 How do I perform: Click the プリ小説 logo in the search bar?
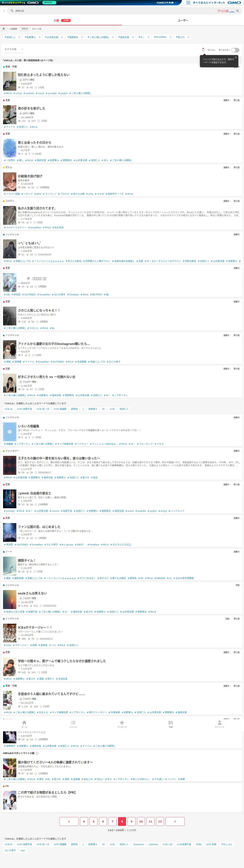click(x=225, y=11)
